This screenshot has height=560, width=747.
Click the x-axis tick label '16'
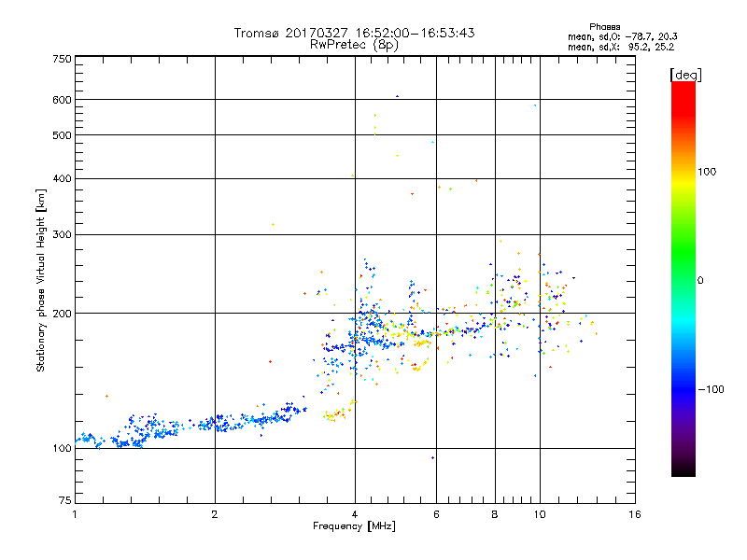pos(635,514)
